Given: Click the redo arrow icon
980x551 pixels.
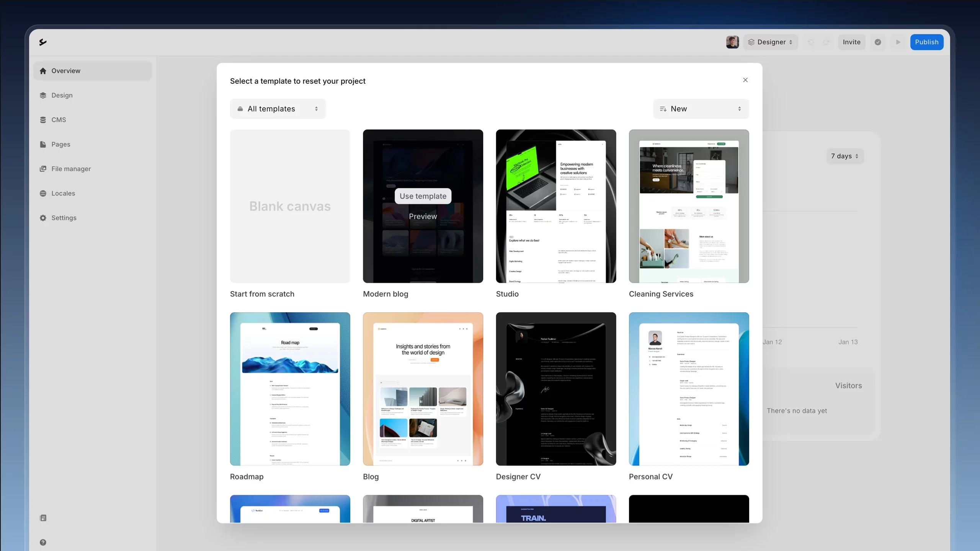Looking at the screenshot, I should 826,42.
